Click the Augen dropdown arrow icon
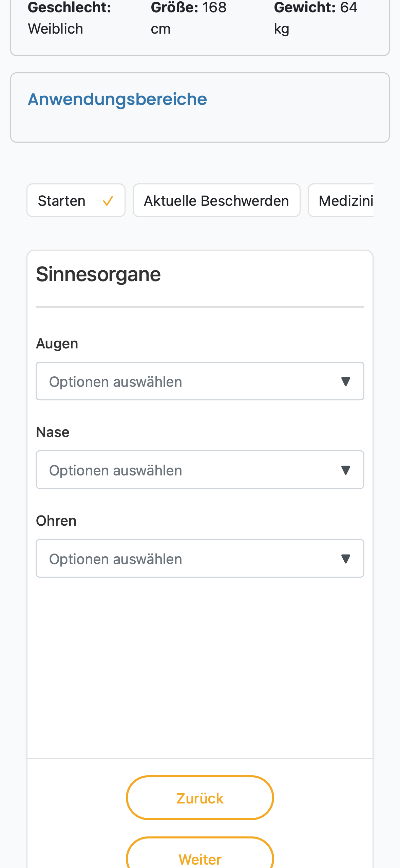This screenshot has height=868, width=400. point(345,381)
